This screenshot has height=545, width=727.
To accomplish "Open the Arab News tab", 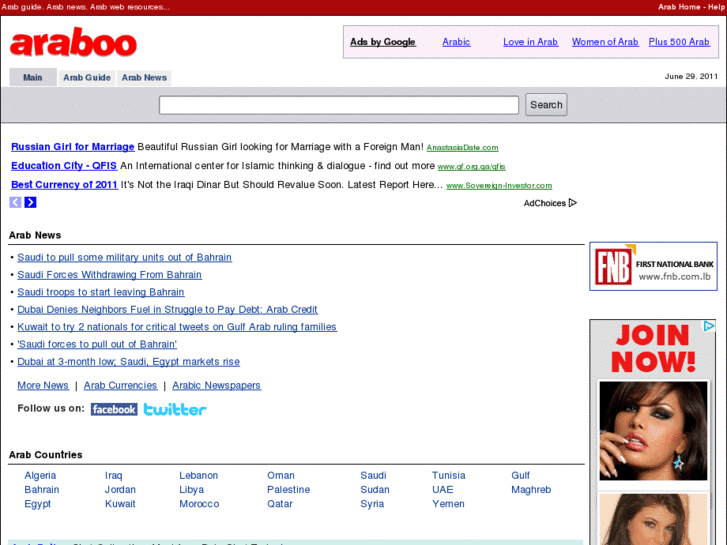I will 144,77.
